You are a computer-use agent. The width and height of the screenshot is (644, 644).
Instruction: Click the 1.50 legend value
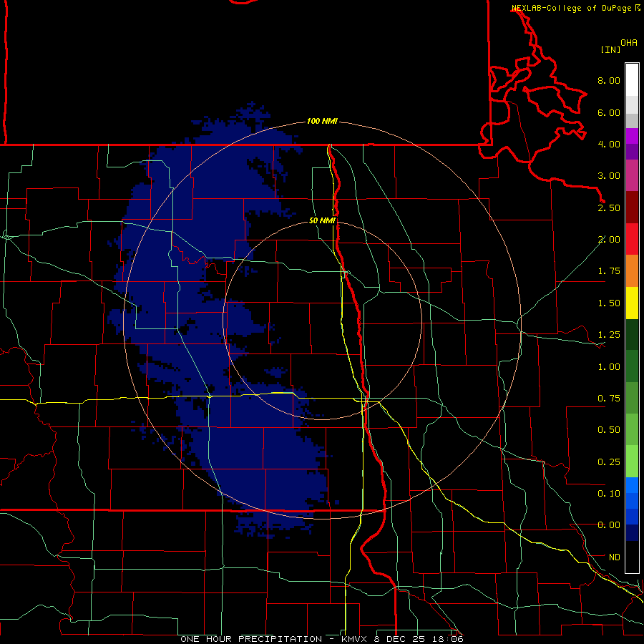coord(609,303)
